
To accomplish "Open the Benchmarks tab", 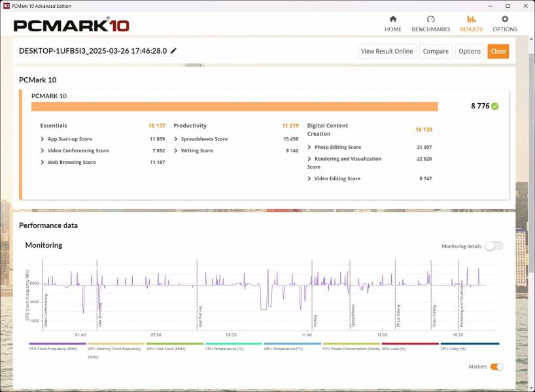I will click(430, 24).
